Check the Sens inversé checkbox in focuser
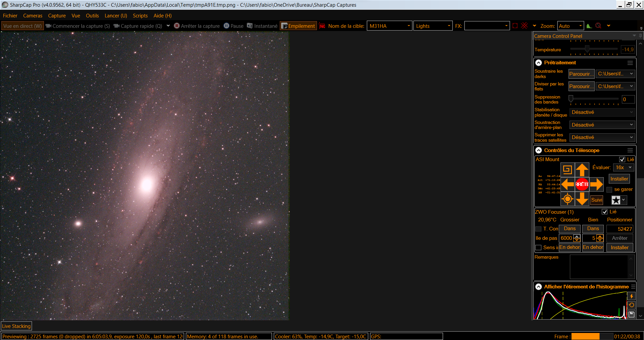Viewport: 644px width, 340px height. point(538,248)
